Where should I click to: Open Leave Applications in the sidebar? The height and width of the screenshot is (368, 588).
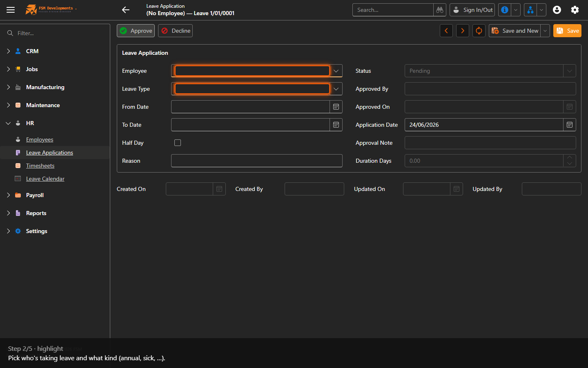[49, 153]
